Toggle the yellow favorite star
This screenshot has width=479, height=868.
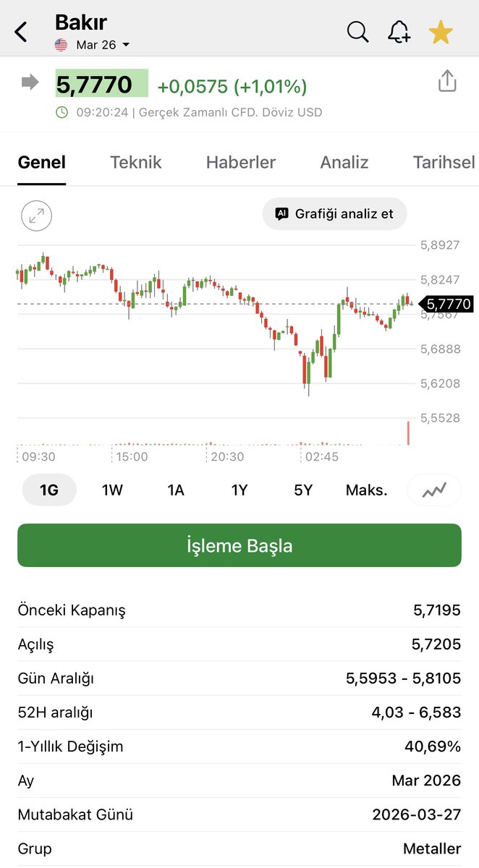point(441,32)
